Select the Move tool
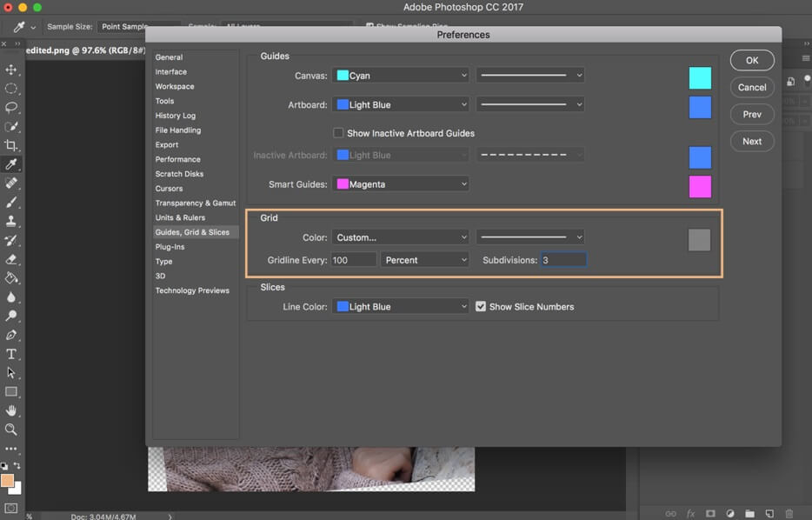The height and width of the screenshot is (520, 812). tap(12, 70)
